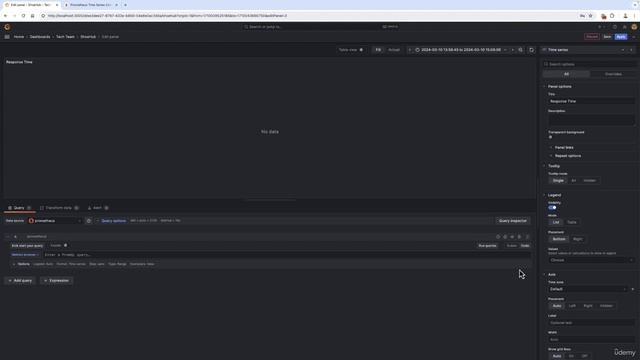The width and height of the screenshot is (640, 360).
Task: Grab the query row drag handle
Action: 527,237
